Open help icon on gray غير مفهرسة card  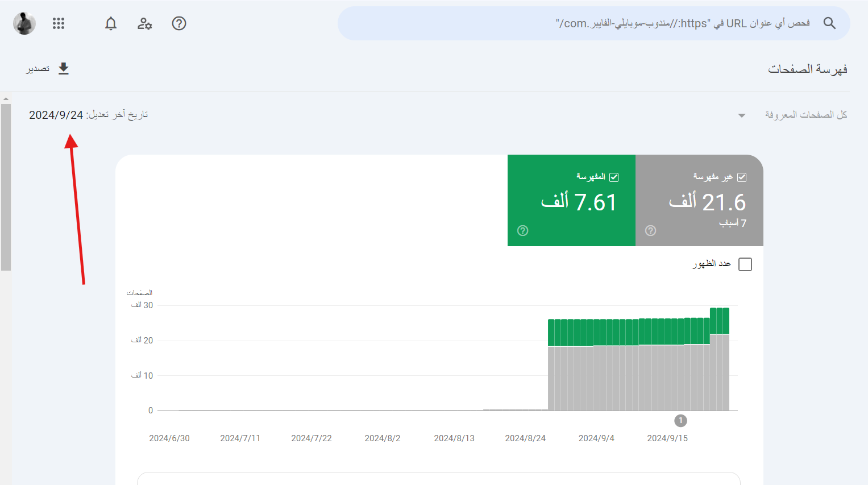651,230
